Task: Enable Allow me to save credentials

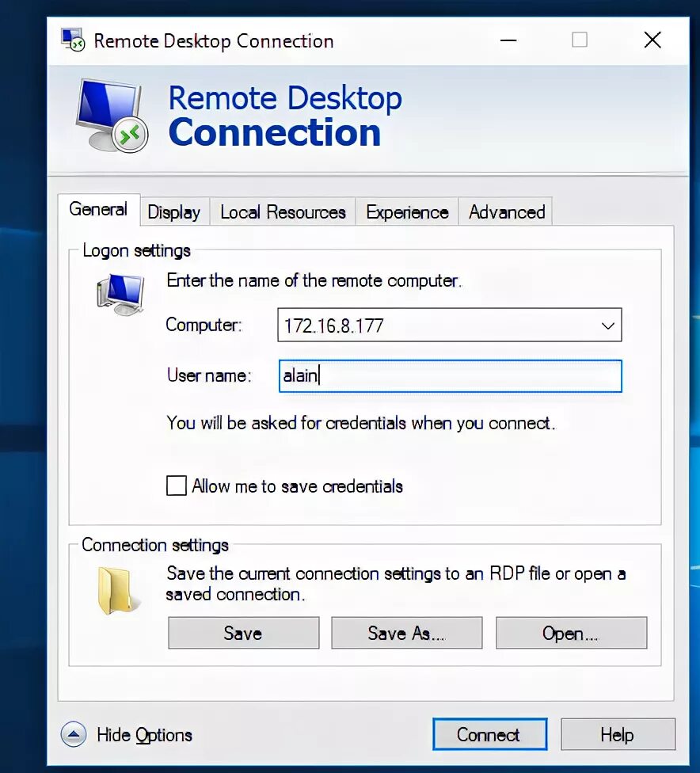Action: [177, 486]
